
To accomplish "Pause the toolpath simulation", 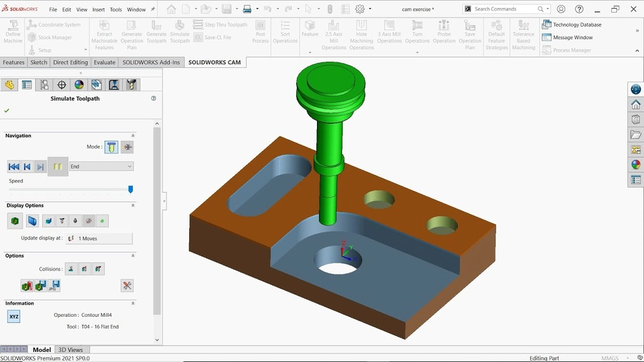I will click(x=57, y=166).
